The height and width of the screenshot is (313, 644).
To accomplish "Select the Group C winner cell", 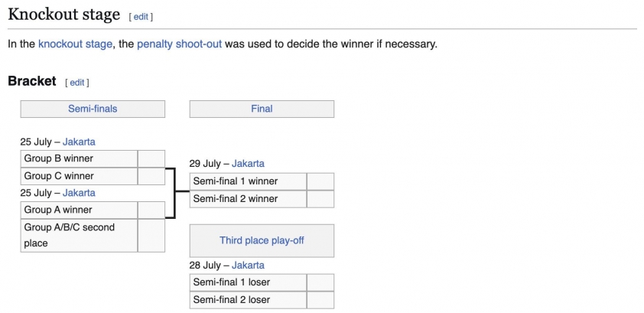I will point(79,176).
